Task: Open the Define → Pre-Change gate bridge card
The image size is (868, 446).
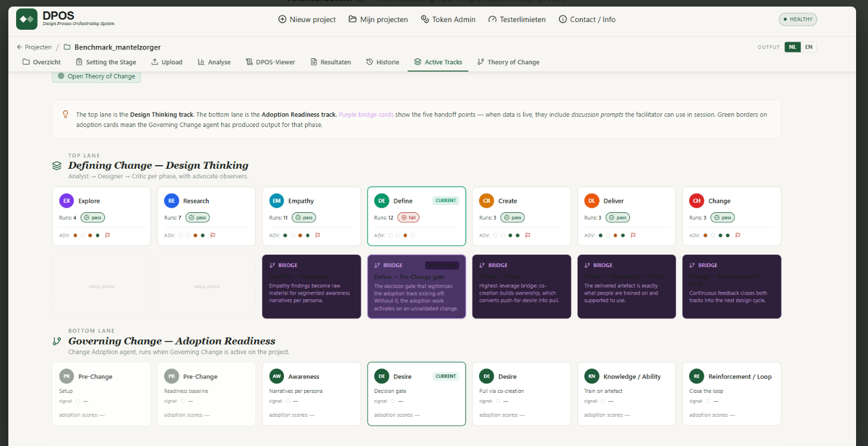Action: (x=416, y=287)
